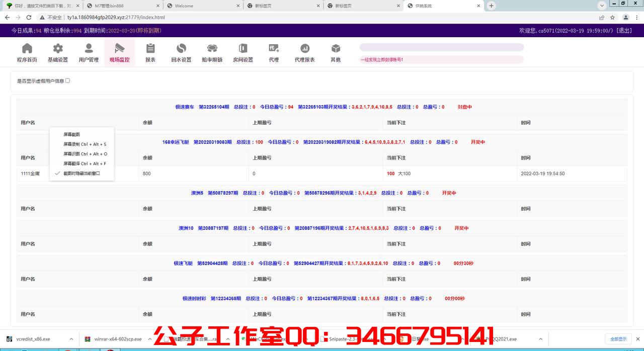Click 一经发现立即封停账号! notice text

[382, 60]
